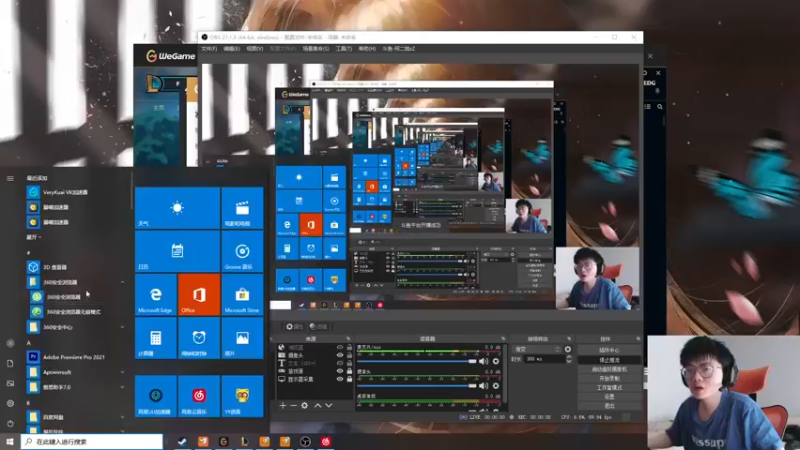Open the orange Office tile
800x450 pixels.
point(199,294)
